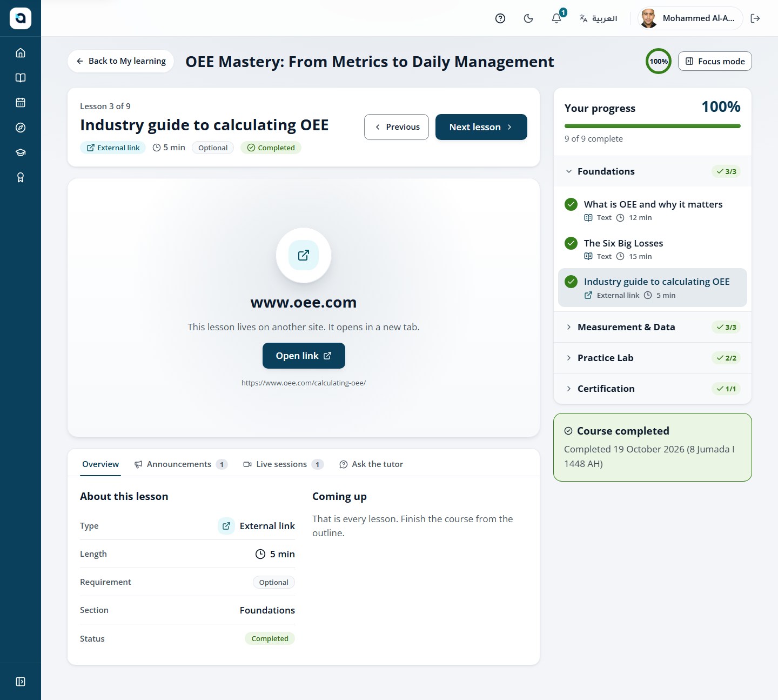The image size is (778, 700).
Task: Switch to the Announcements tab
Action: 181,464
